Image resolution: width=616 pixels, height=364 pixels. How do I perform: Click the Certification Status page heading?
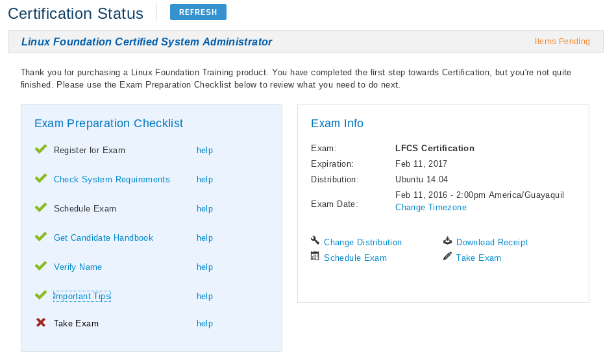pyautogui.click(x=75, y=14)
